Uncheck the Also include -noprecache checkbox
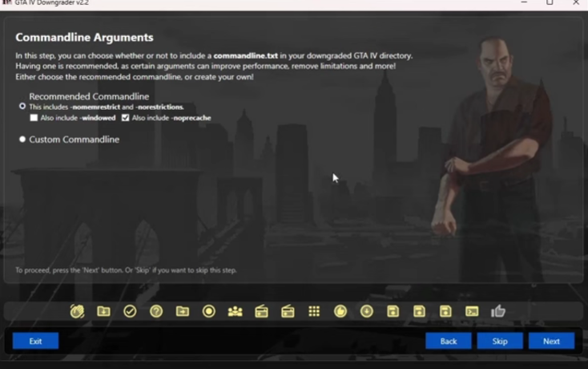Viewport: 588px width, 369px height. click(125, 118)
